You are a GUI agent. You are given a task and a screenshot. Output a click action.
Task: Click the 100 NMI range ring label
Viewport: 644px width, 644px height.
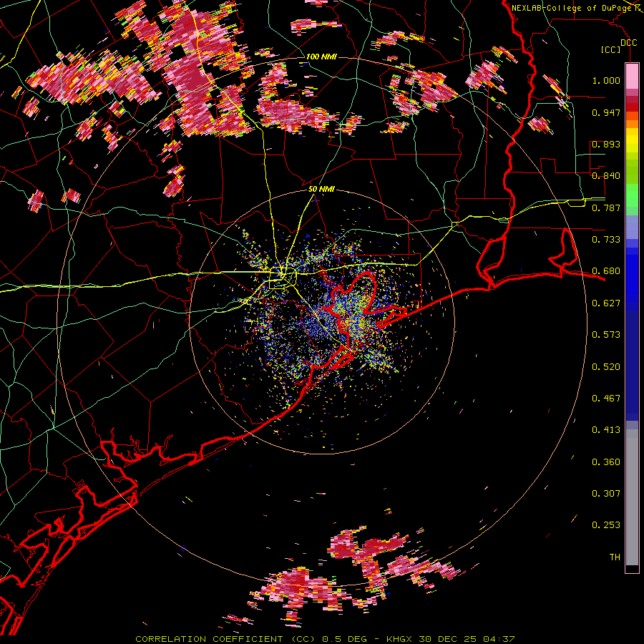pos(321,57)
